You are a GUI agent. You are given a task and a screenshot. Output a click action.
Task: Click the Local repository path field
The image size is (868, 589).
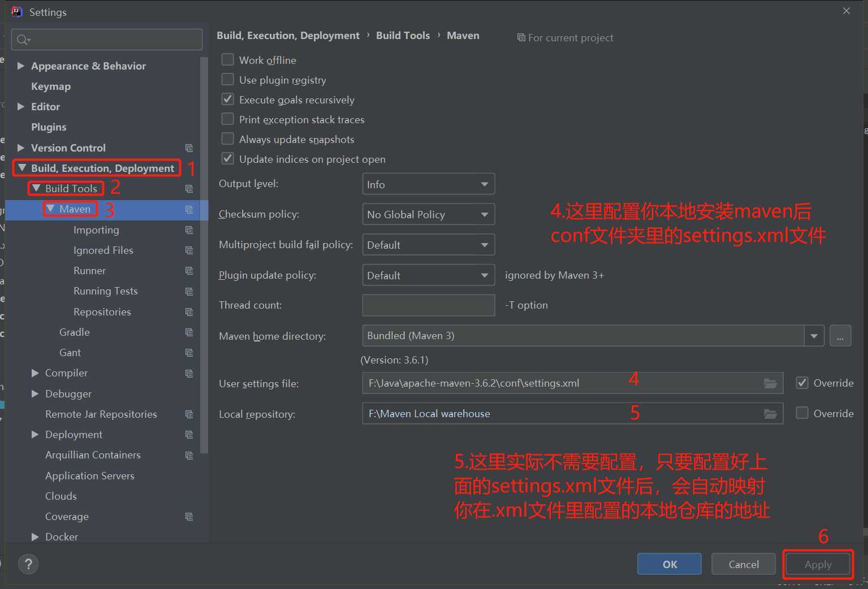pos(573,414)
